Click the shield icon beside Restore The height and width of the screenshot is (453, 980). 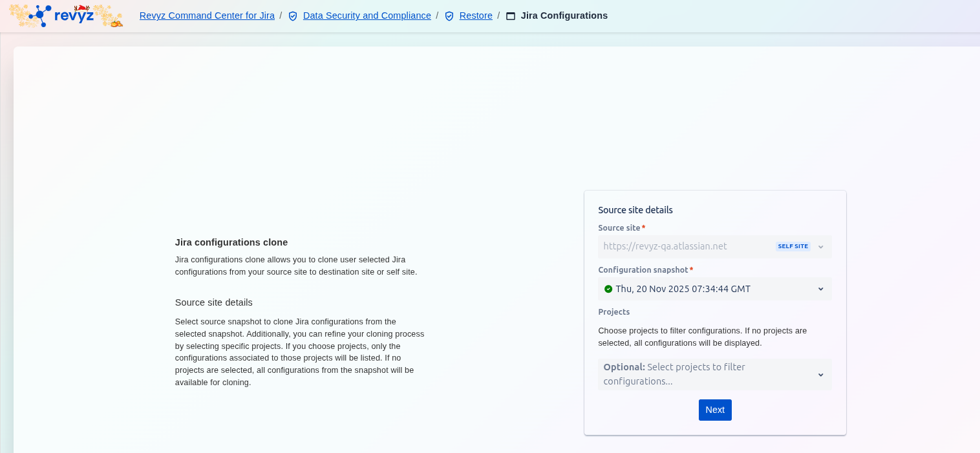pos(449,16)
